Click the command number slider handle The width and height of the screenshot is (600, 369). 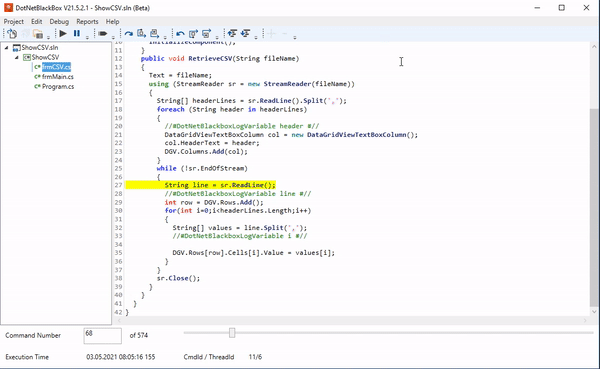[232, 333]
